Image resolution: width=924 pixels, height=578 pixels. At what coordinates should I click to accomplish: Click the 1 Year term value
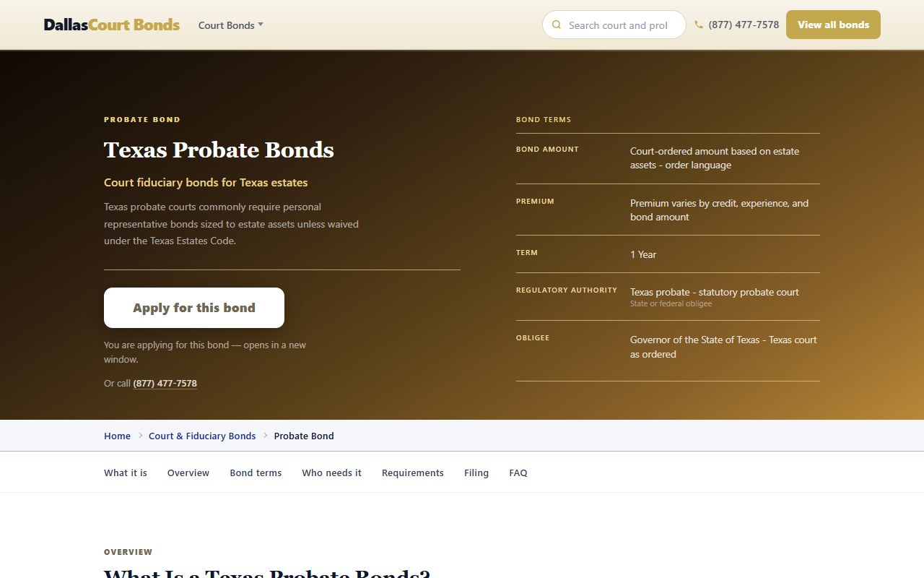tap(643, 254)
